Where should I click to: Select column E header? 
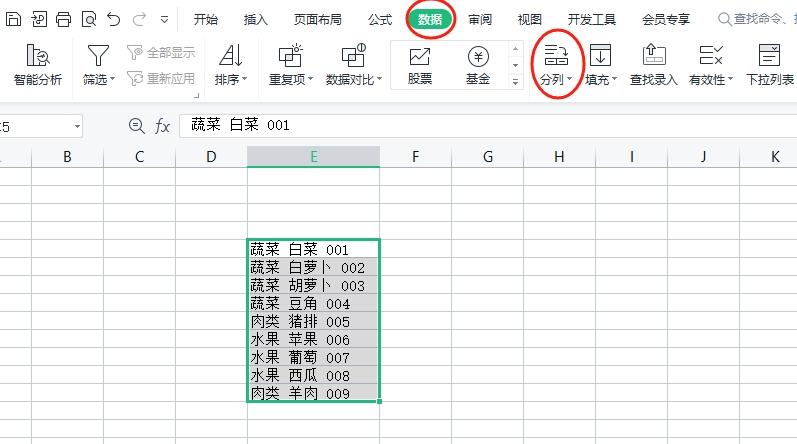point(314,157)
